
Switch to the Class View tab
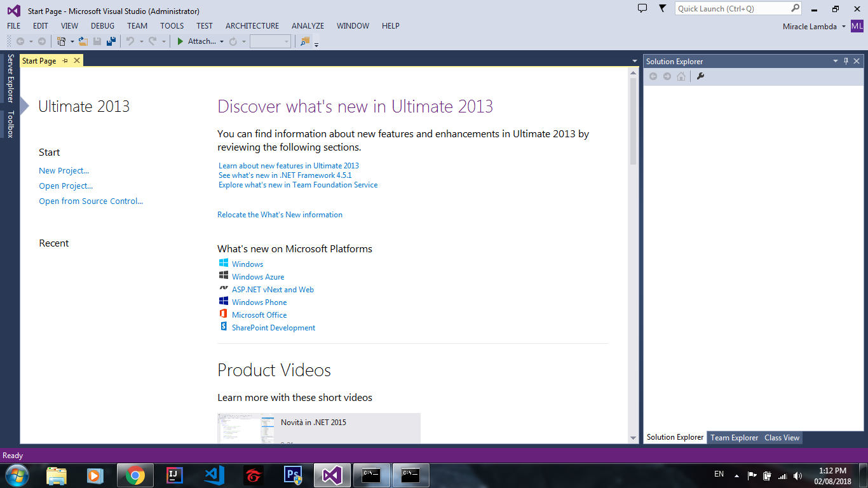click(x=782, y=437)
